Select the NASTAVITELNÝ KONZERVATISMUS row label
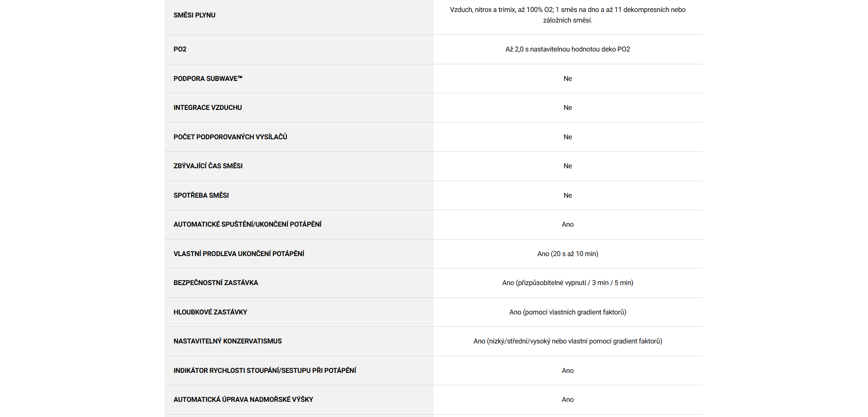This screenshot has height=417, width=868. tap(228, 341)
